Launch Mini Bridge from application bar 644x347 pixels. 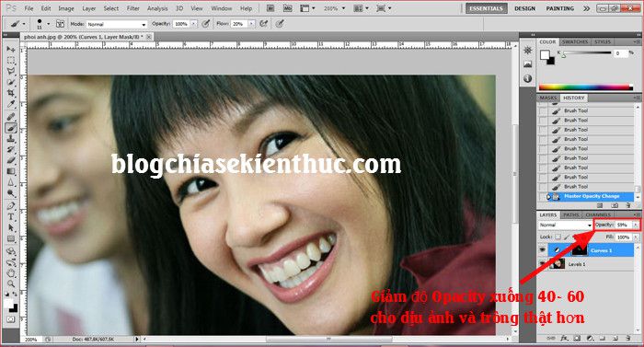[x=287, y=8]
